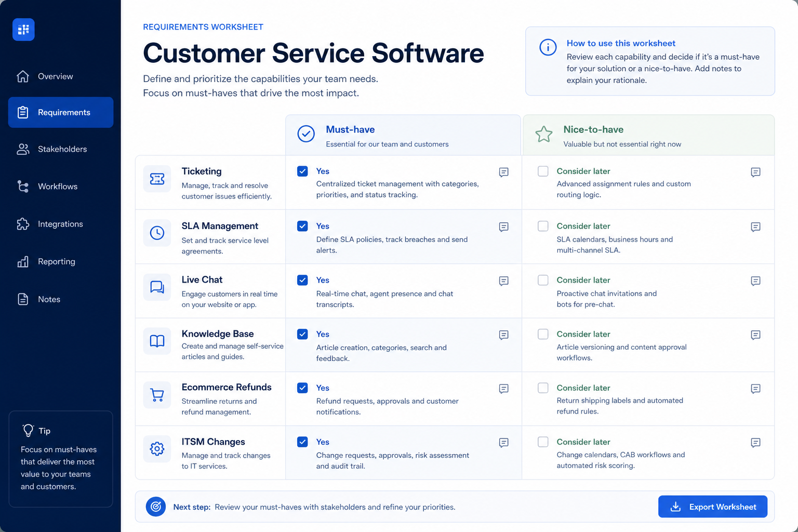Image resolution: width=798 pixels, height=532 pixels.
Task: Click the ITSM Changes gear icon
Action: tap(157, 448)
